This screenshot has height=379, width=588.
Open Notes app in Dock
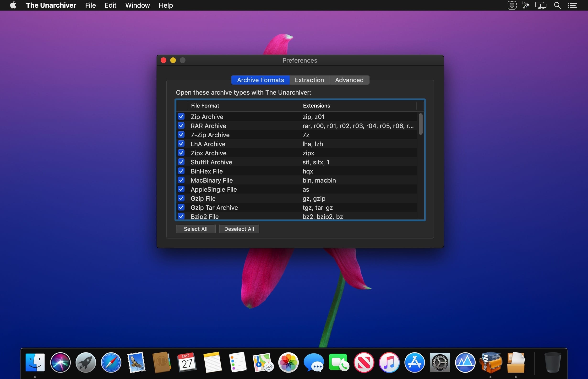[212, 363]
